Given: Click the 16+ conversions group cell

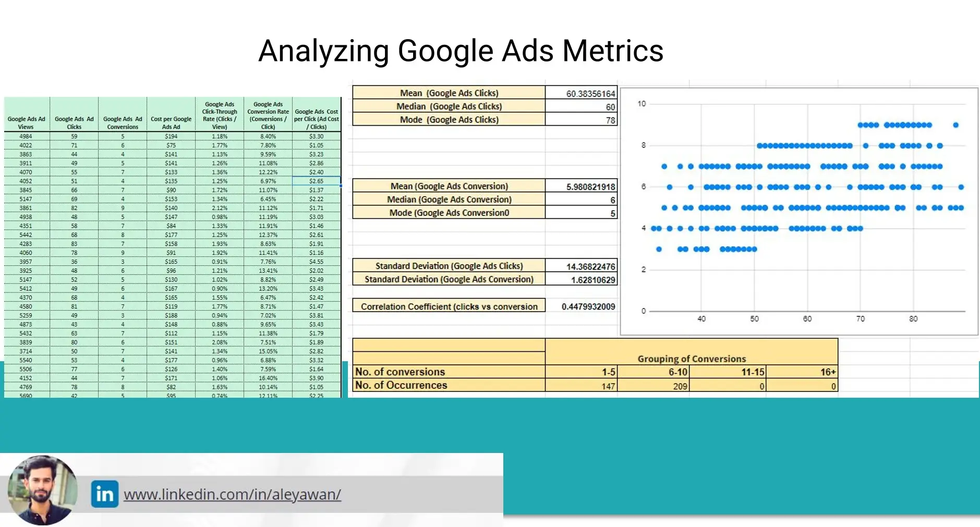Looking at the screenshot, I should pos(802,372).
